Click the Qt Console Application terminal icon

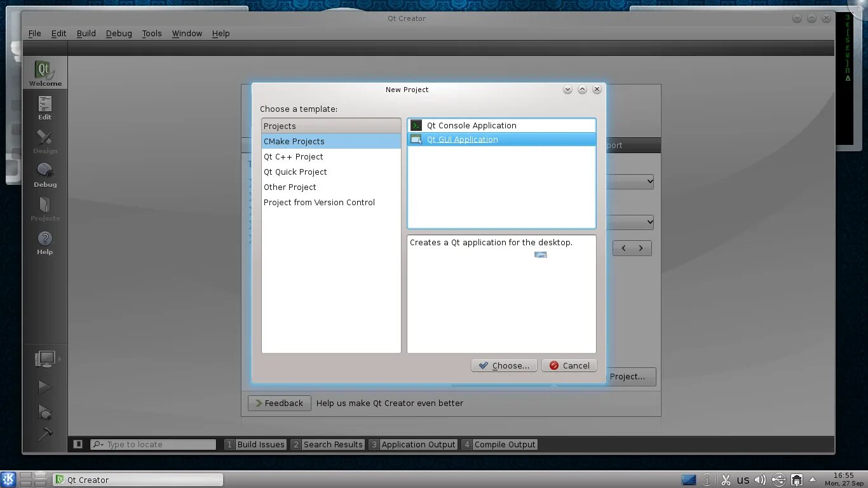pos(416,125)
